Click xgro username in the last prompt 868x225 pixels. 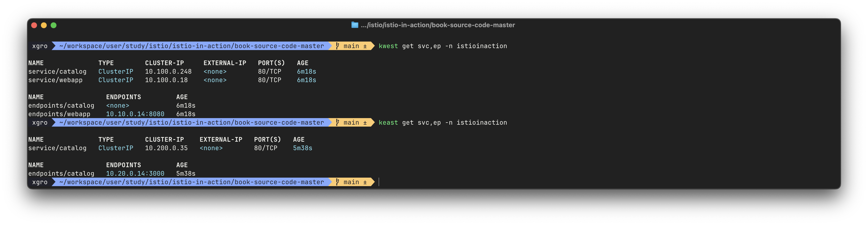(x=40, y=182)
